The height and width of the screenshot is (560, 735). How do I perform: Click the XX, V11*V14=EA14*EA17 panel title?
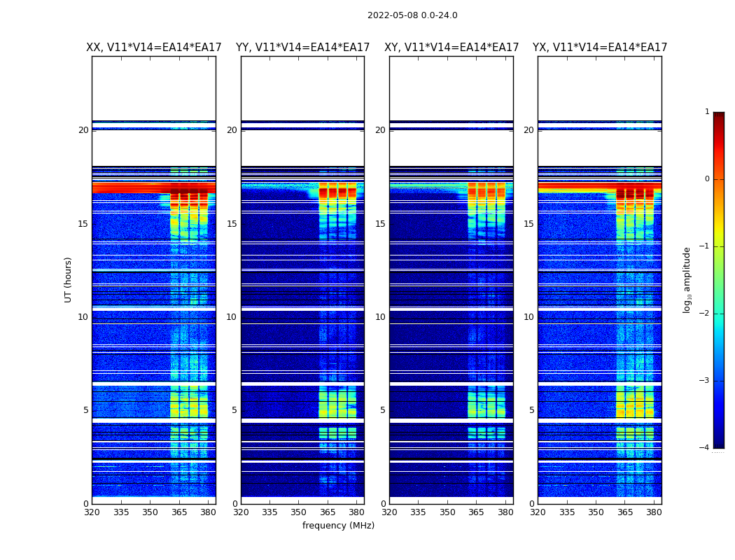pyautogui.click(x=154, y=48)
